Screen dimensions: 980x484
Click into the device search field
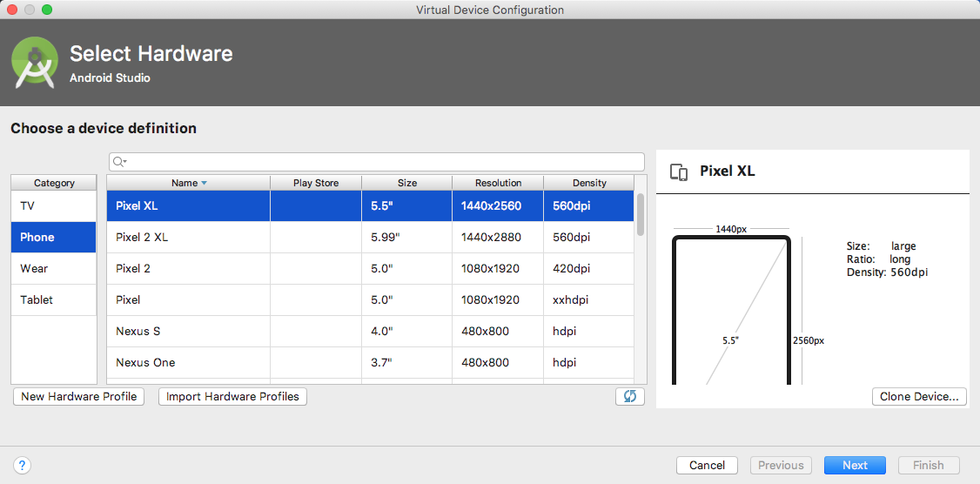pyautogui.click(x=383, y=162)
